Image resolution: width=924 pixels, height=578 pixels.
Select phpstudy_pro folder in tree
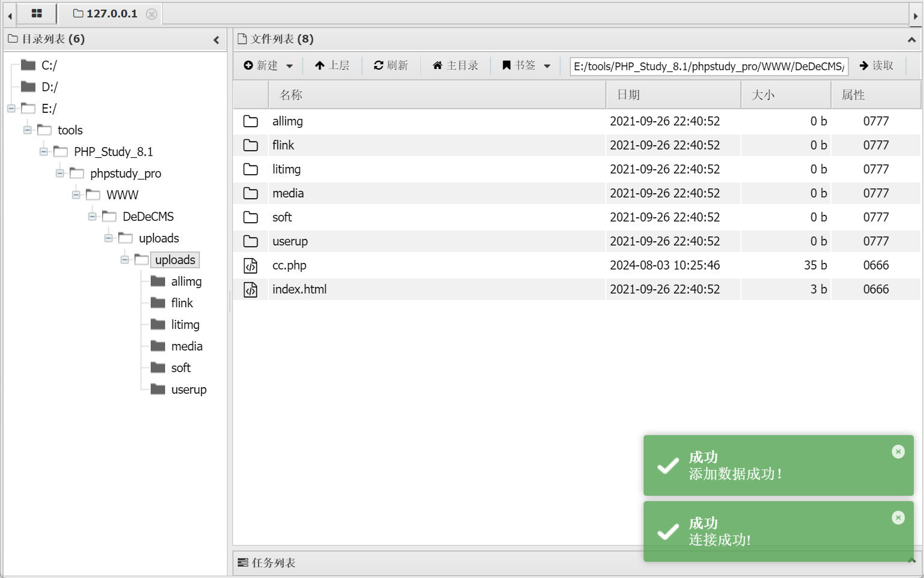tap(125, 173)
